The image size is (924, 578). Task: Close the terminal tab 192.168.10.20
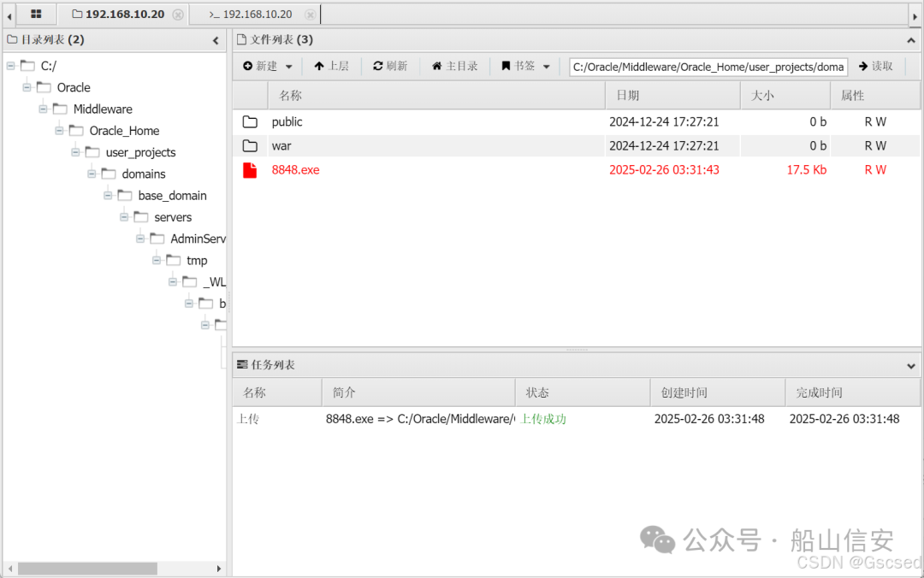(x=310, y=15)
